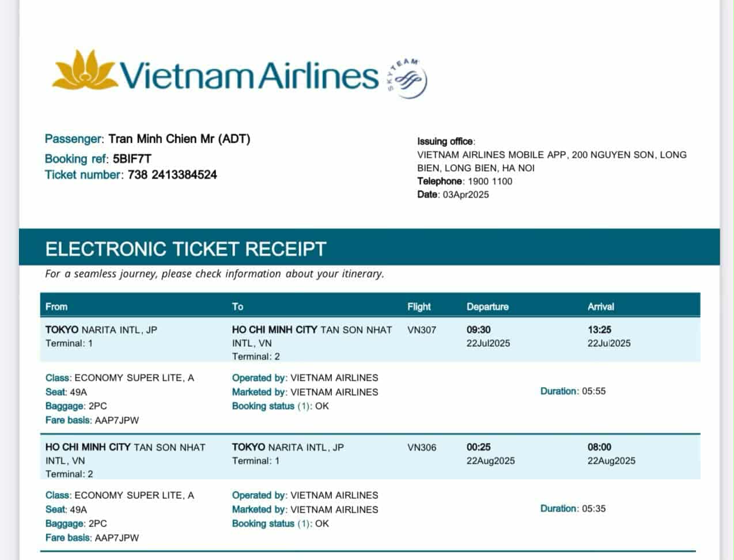Click the issuing date 03Apr2025
The height and width of the screenshot is (560, 734).
pos(466,195)
